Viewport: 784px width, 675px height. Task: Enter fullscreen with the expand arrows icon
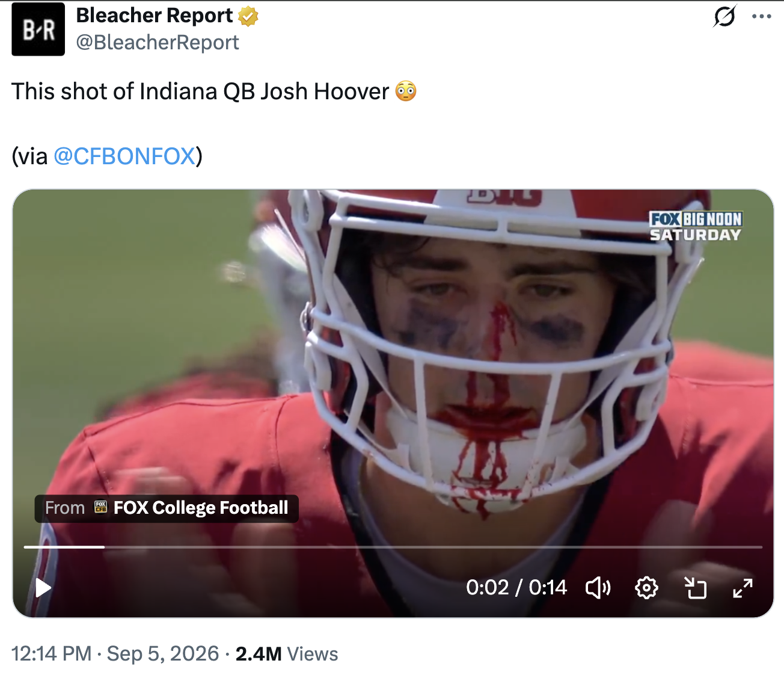coord(743,588)
